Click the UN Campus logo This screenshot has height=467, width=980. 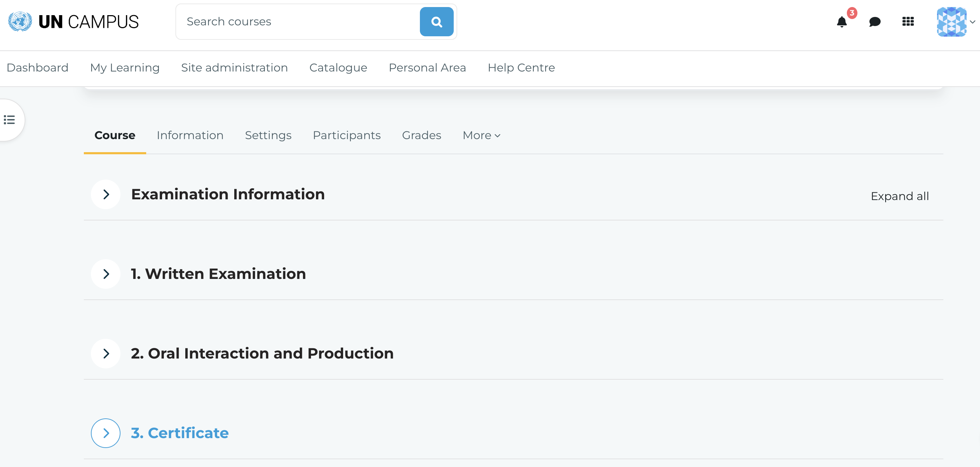coord(74,22)
